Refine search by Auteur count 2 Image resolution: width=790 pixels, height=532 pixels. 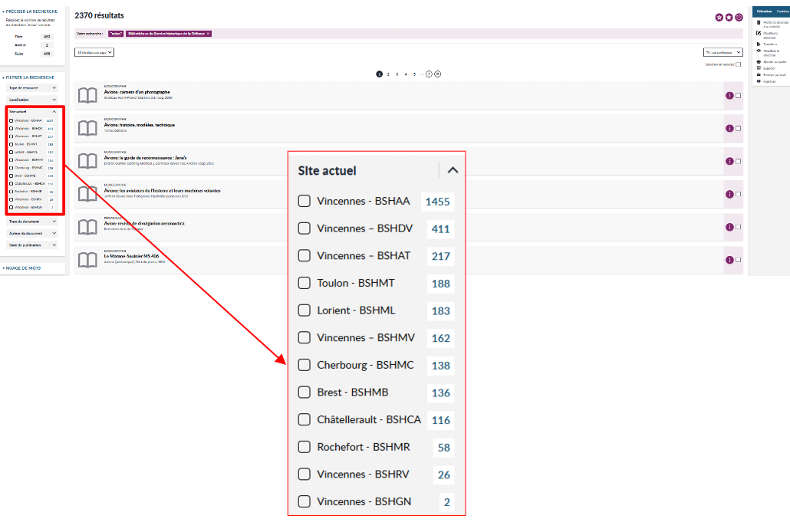coord(47,45)
